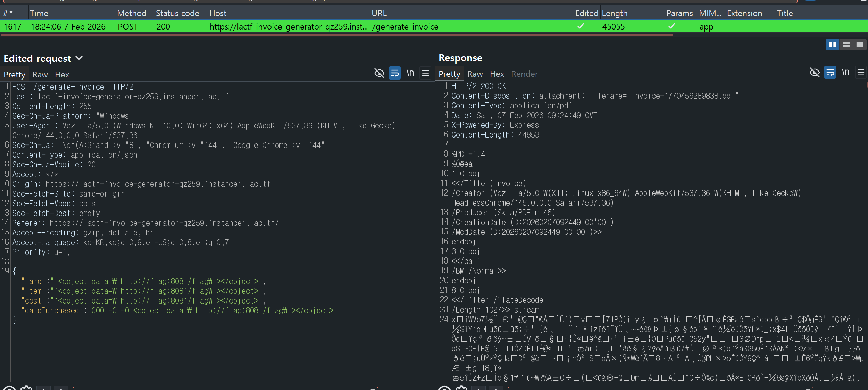This screenshot has width=868, height=390.
Task: Switch to side-by-side layout view
Action: coord(833,44)
